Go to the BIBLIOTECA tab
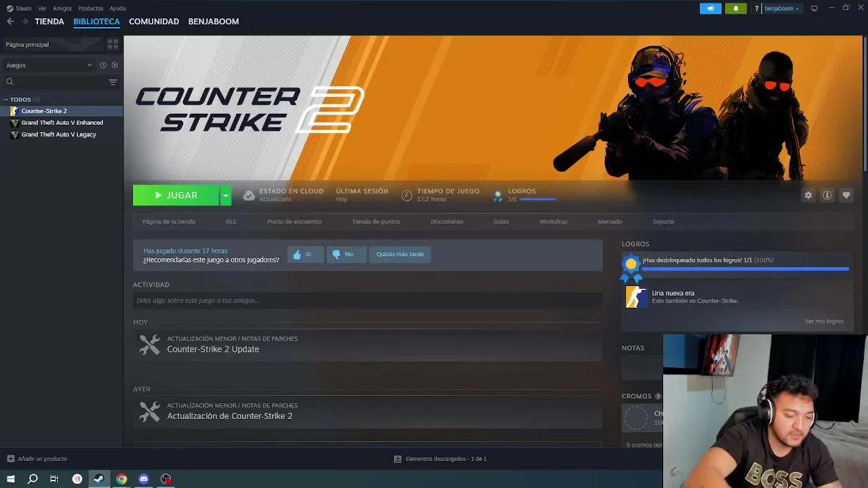This screenshot has height=488, width=868. (x=96, y=22)
